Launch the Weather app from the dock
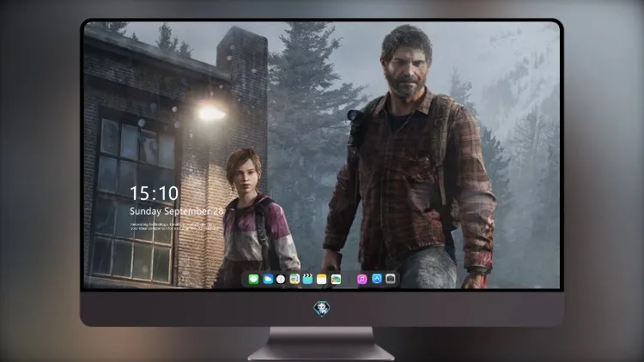 (267, 280)
